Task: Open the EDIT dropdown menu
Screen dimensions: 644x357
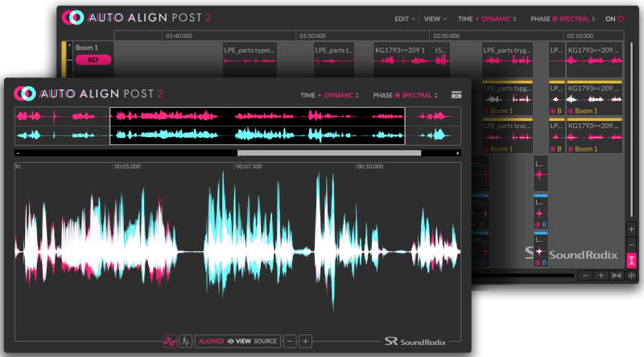Action: click(x=405, y=19)
